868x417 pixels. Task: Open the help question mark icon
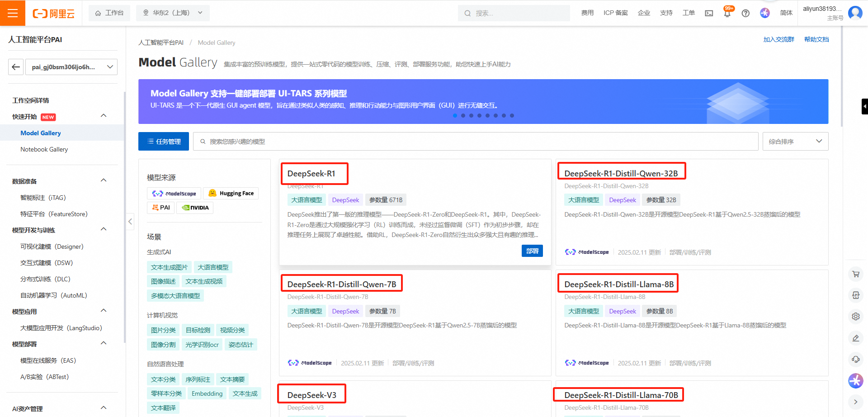click(745, 13)
